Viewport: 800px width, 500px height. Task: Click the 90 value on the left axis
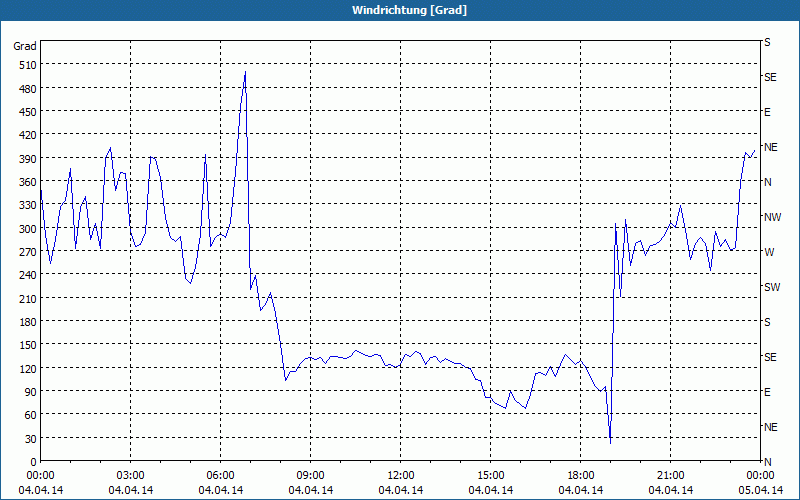tap(31, 392)
